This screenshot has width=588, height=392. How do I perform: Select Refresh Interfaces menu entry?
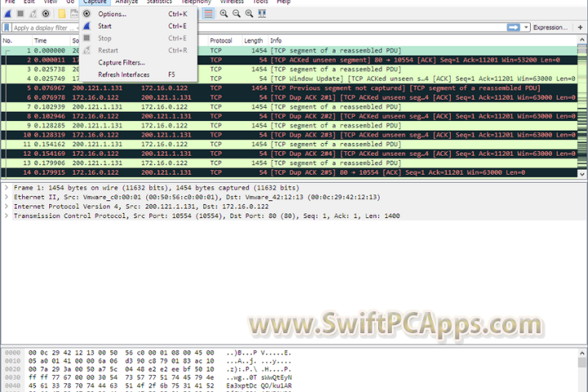tap(138, 74)
